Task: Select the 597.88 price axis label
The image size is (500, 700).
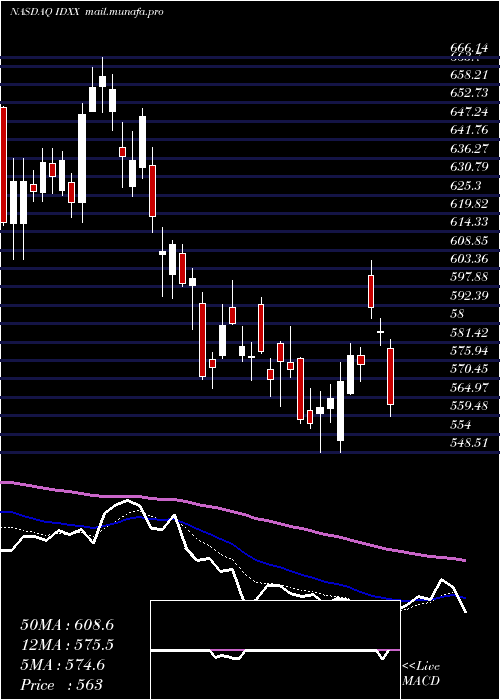Action: pos(469,277)
